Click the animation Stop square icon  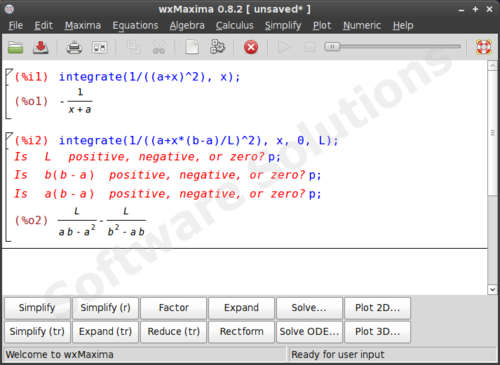point(309,47)
